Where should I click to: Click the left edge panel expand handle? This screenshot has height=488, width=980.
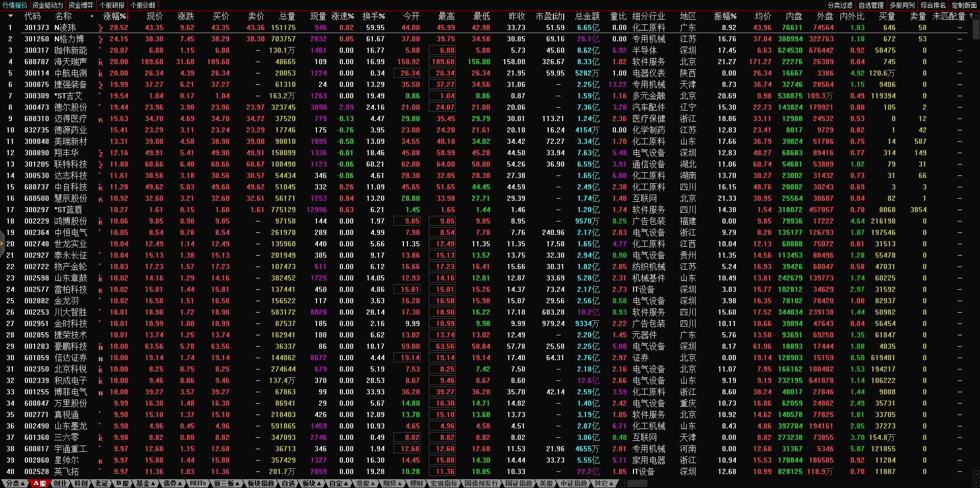coord(2,244)
